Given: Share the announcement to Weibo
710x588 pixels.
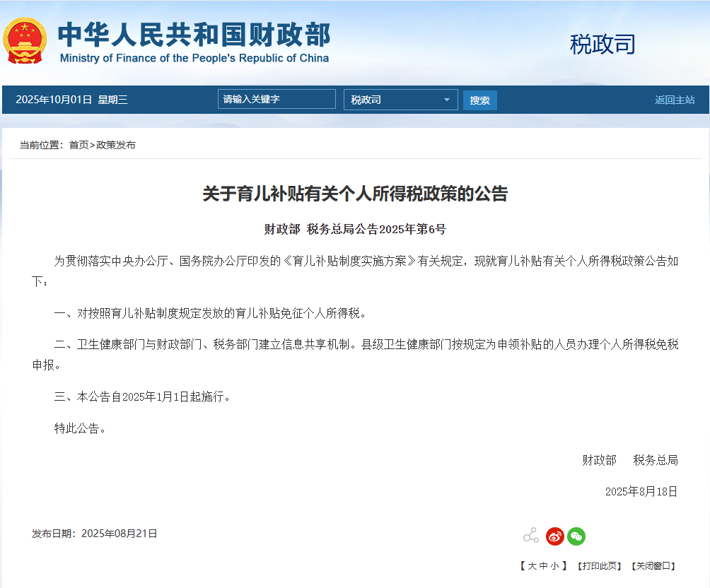Looking at the screenshot, I should pyautogui.click(x=555, y=536).
